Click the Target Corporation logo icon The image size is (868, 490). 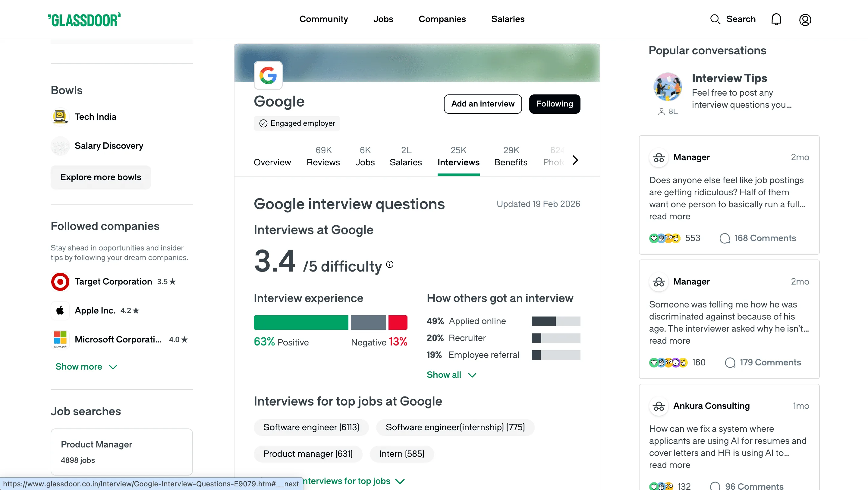(60, 282)
